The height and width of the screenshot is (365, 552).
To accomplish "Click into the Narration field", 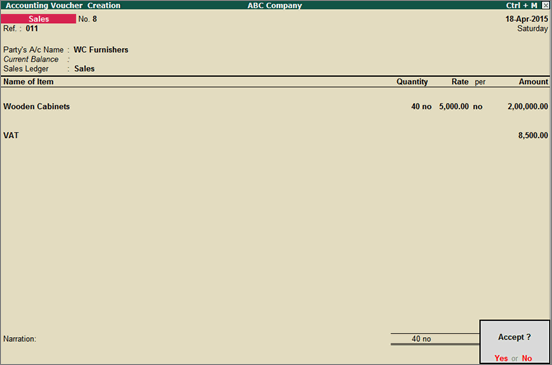I will [211, 339].
